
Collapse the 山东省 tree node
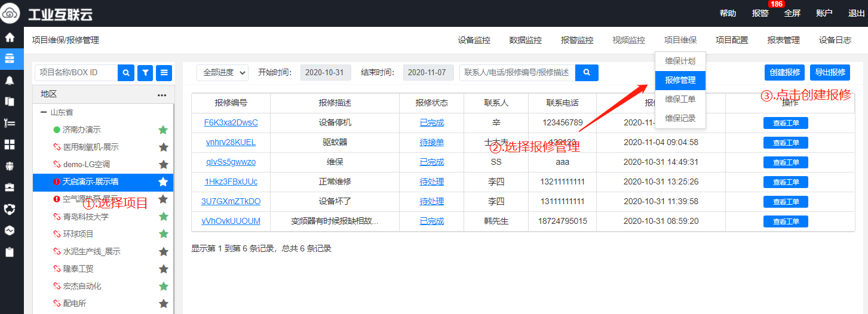(44, 112)
